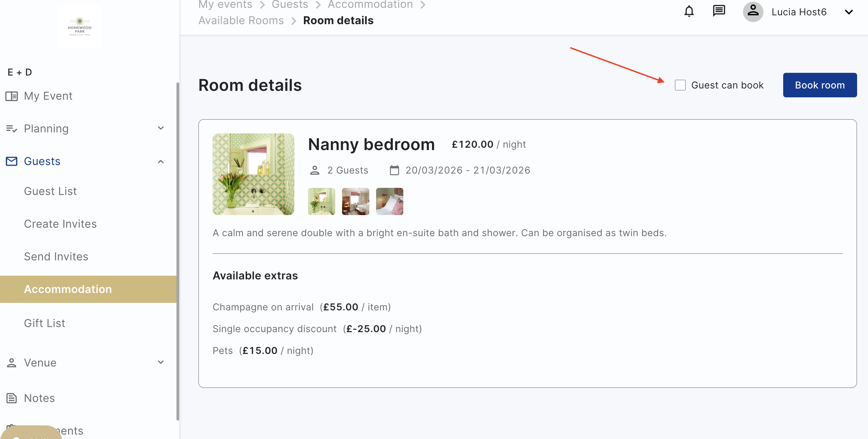Click the Homewood Park logo
This screenshot has height=439, width=868.
[x=80, y=27]
